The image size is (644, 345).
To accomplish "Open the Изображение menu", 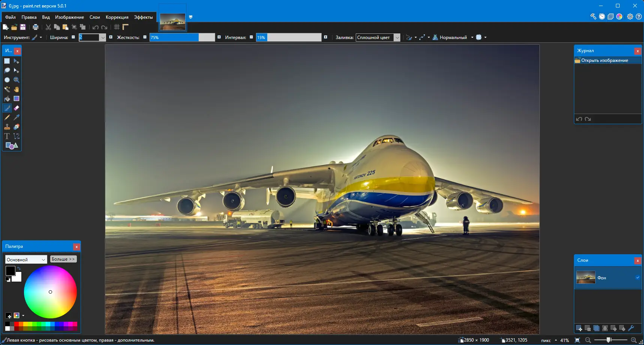I will pyautogui.click(x=69, y=17).
